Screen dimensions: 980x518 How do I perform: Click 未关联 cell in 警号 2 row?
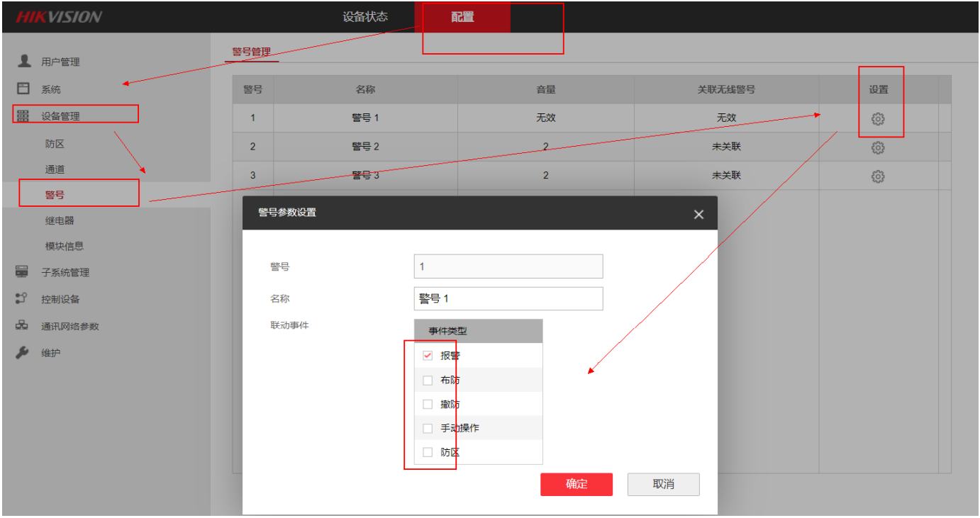coord(727,147)
